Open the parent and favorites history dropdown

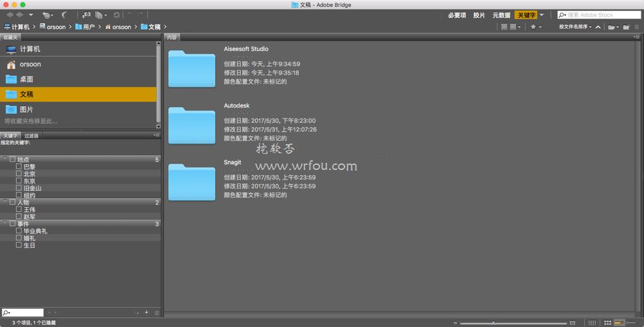31,15
